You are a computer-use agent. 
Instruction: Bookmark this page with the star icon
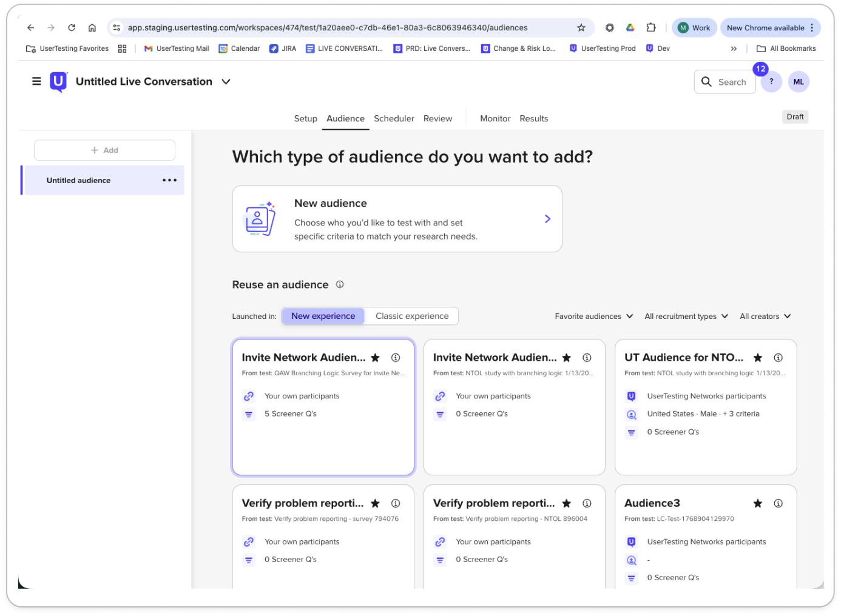click(x=581, y=28)
